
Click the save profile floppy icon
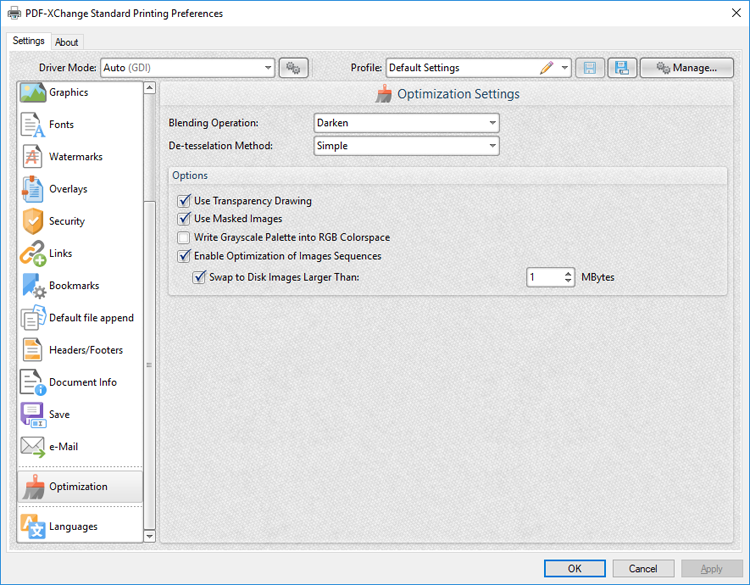590,68
